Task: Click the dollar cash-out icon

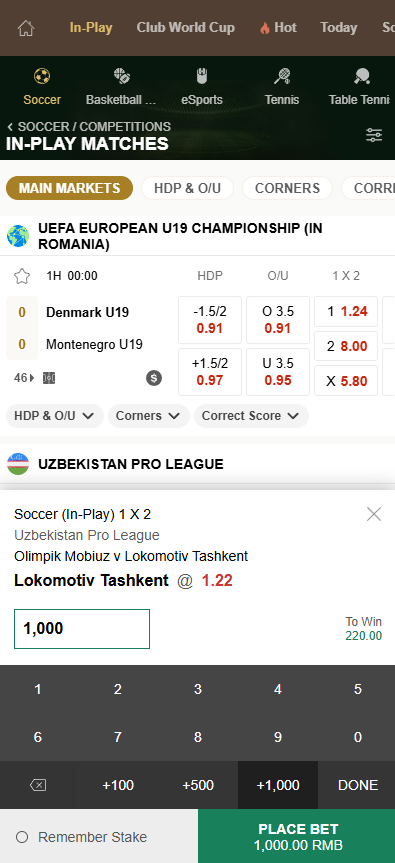Action: point(154,378)
